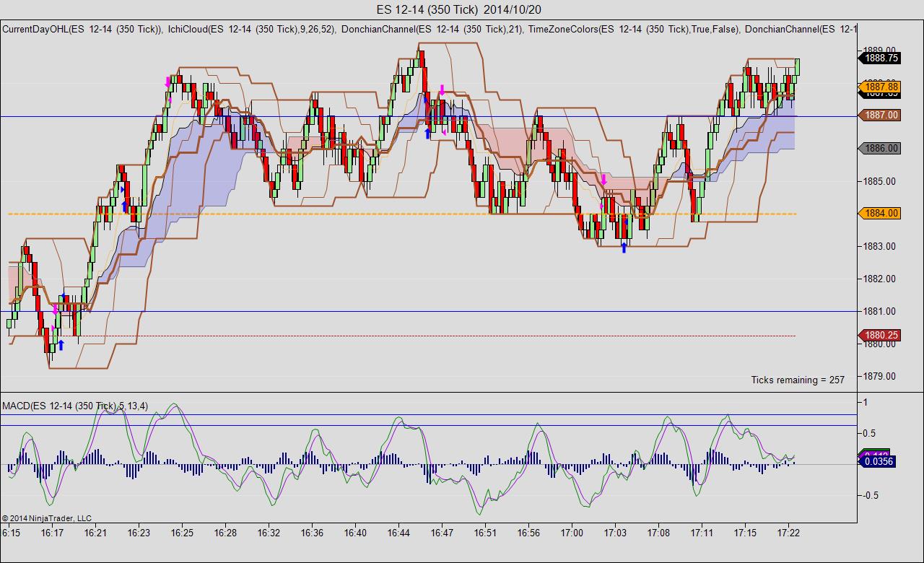924x563 pixels.
Task: Select the gray 1886.00 price marker
Action: point(879,148)
